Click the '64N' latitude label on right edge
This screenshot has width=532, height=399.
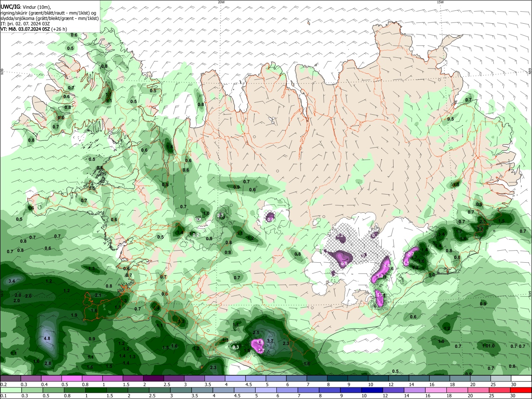tap(530, 293)
